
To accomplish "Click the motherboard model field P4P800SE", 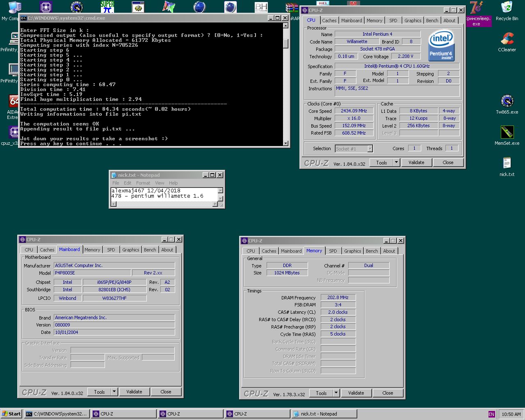I will point(93,273).
